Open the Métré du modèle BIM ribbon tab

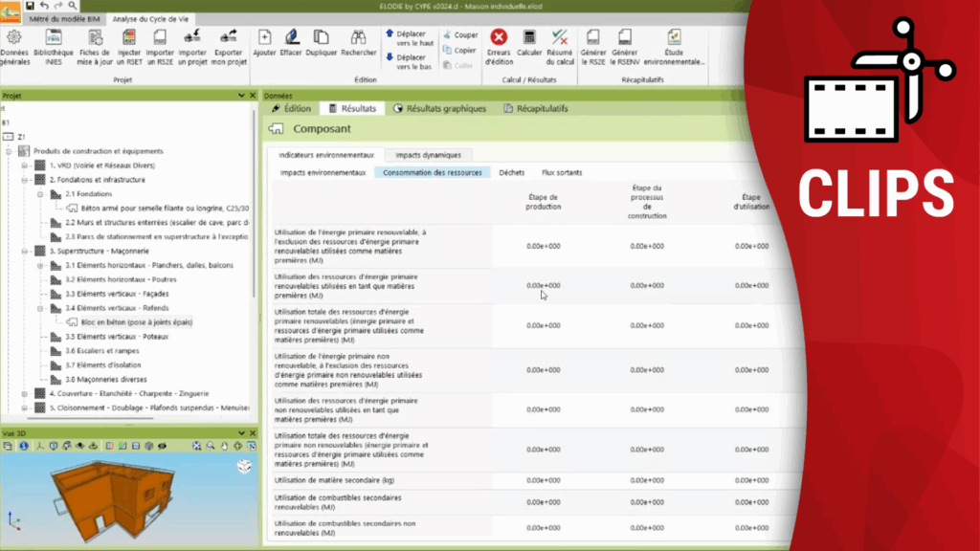pos(65,19)
